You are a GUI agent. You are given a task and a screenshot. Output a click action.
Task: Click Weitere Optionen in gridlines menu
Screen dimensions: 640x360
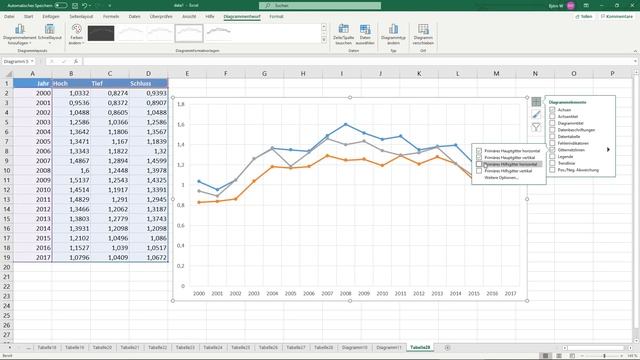click(501, 178)
